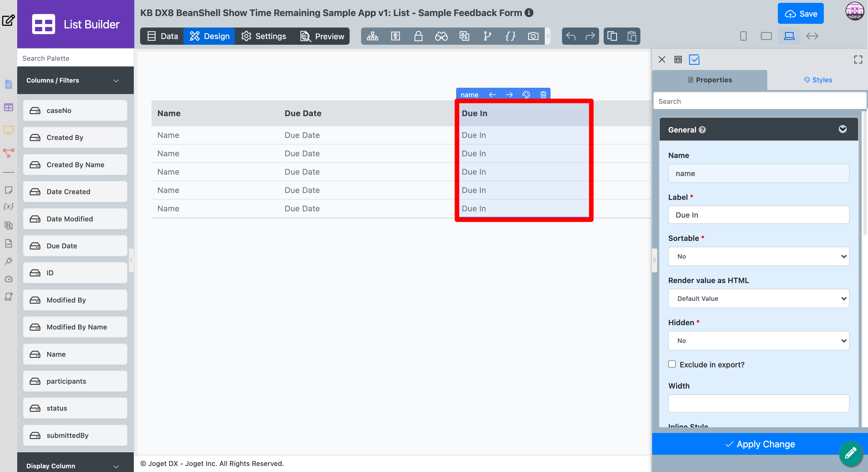Open the Hidden dropdown

(758, 341)
